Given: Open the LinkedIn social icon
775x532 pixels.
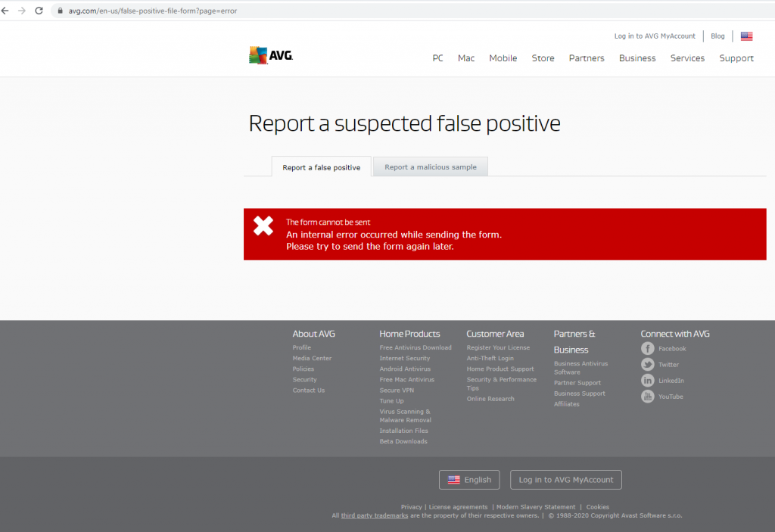Looking at the screenshot, I should pos(648,381).
